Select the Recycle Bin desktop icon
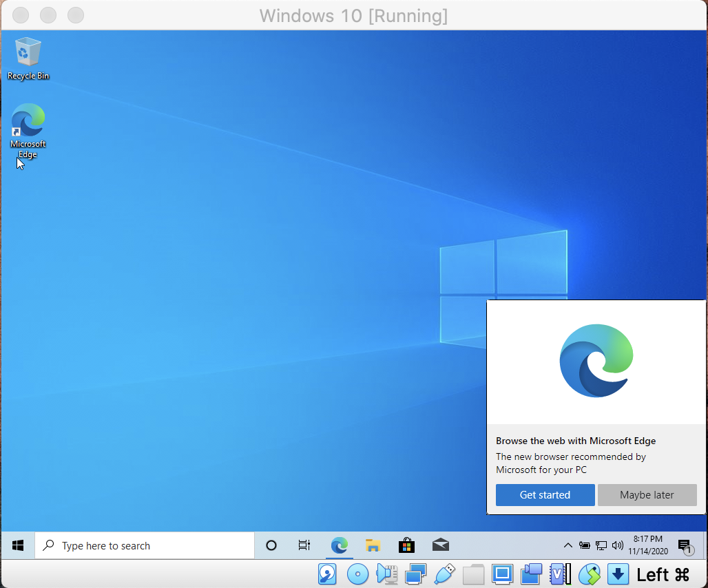708x588 pixels. coord(28,59)
